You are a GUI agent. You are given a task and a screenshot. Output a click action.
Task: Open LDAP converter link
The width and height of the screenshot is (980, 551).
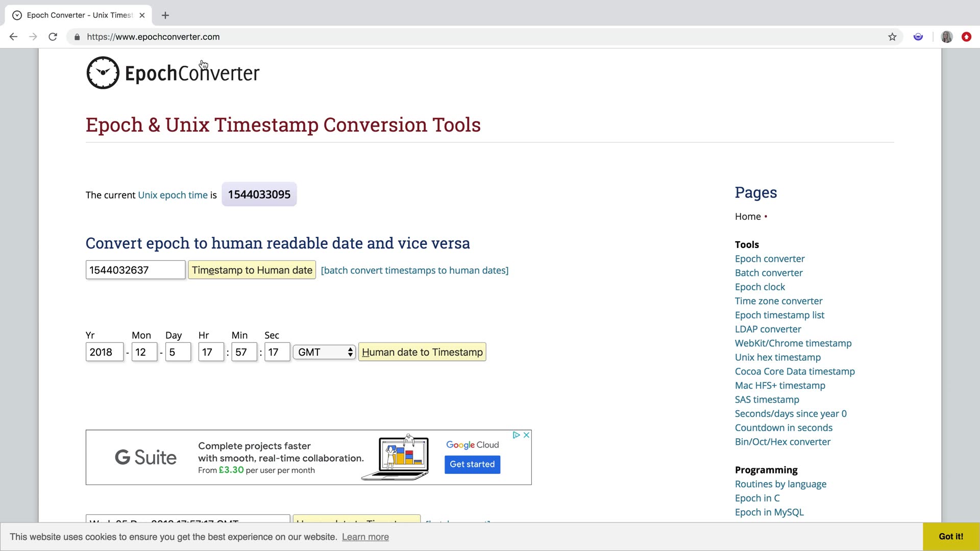point(768,329)
